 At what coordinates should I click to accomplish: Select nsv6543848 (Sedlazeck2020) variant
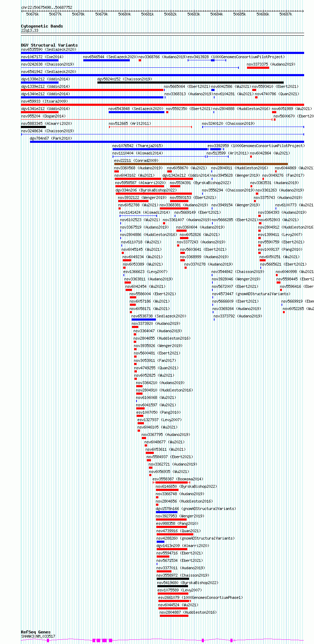(x=136, y=109)
